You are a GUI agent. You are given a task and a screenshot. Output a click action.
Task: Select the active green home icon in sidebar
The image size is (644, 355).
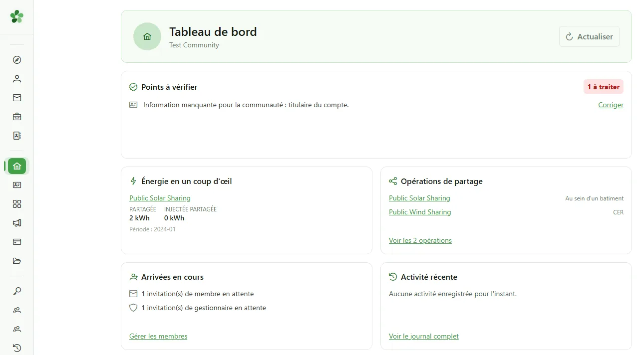pyautogui.click(x=17, y=166)
